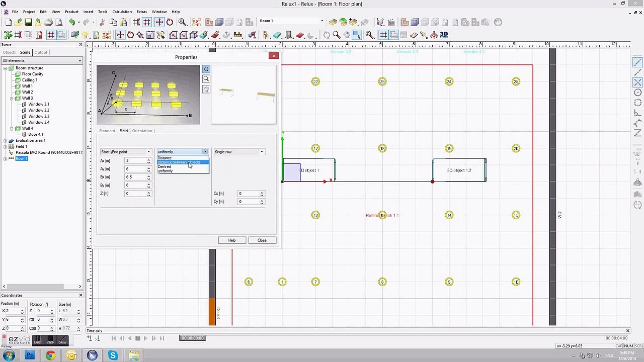
Task: Click the chair furniture icon
Action: click(266, 35)
